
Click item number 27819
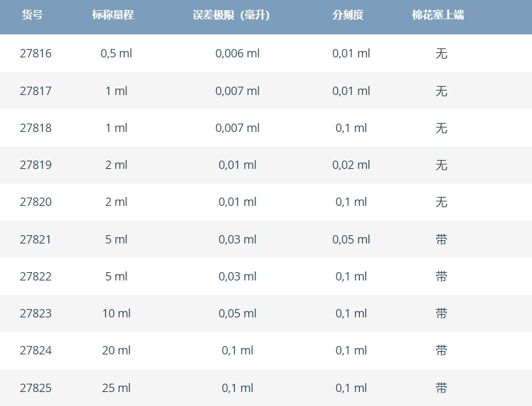point(36,165)
